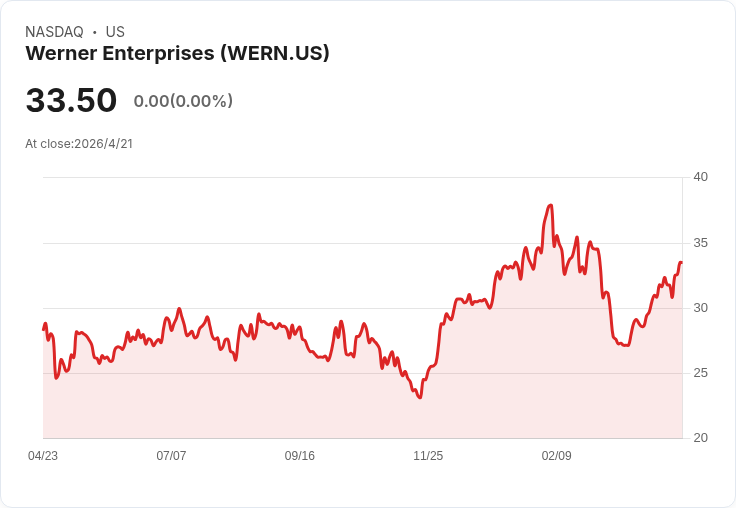
Task: Select the 07/07 x-axis date label
Action: [171, 456]
